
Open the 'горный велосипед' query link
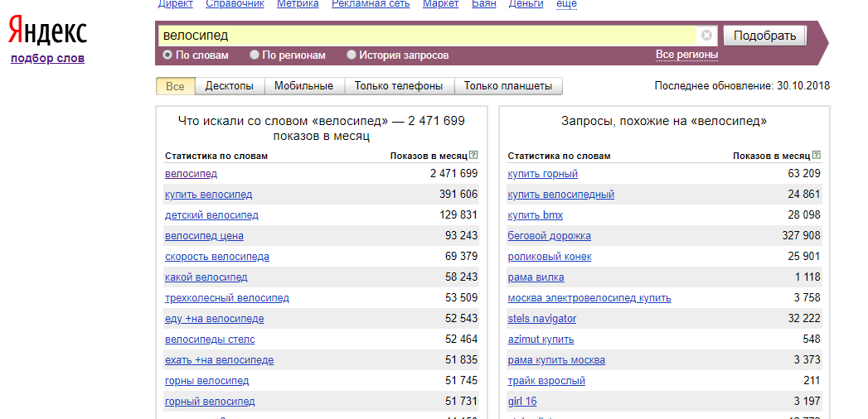[210, 402]
